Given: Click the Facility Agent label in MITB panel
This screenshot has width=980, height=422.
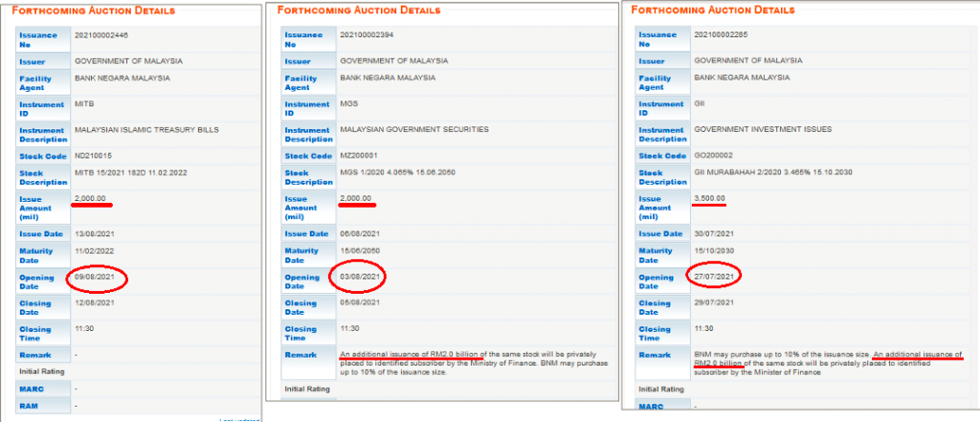Looking at the screenshot, I should [35, 83].
